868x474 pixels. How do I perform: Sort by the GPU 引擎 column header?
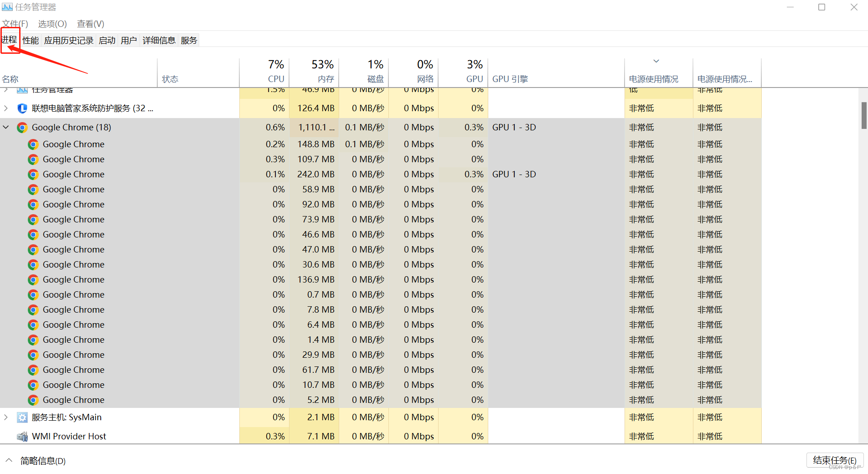pos(556,73)
